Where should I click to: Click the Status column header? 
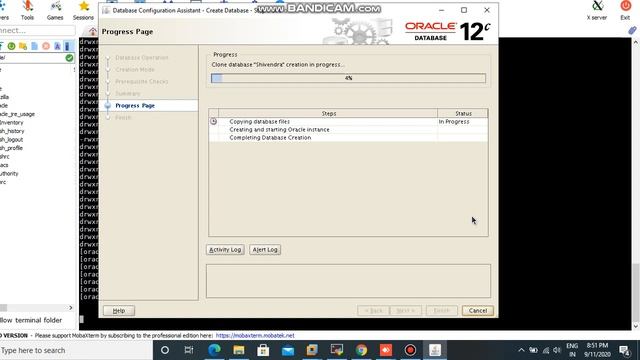tap(463, 113)
